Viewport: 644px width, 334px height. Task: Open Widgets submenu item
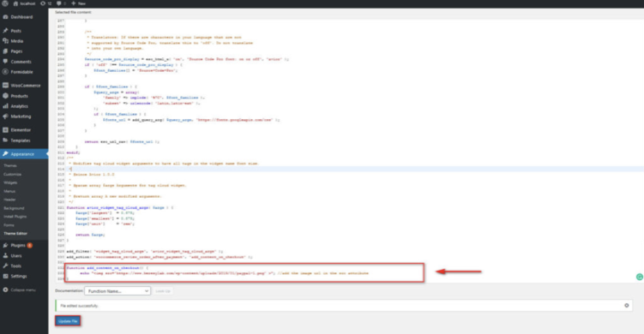point(10,182)
